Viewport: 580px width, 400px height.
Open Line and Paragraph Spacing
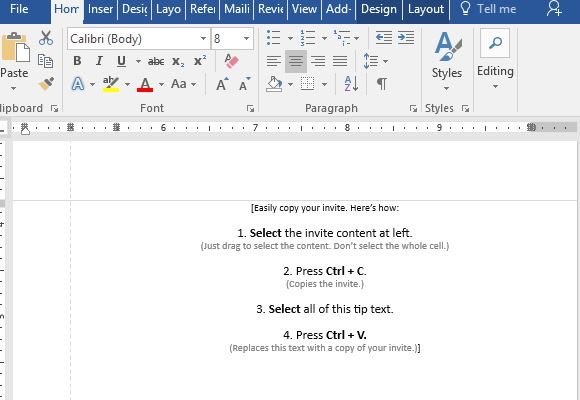pos(371,61)
